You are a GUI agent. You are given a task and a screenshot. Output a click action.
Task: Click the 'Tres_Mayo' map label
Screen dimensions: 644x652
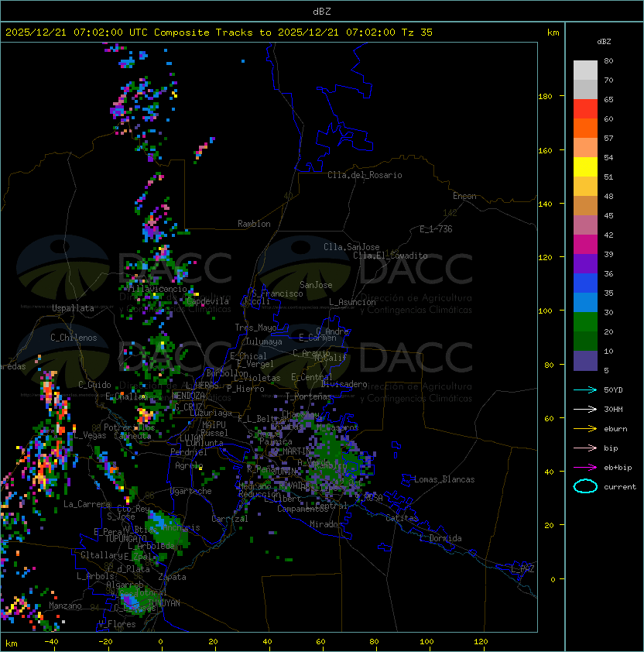pyautogui.click(x=255, y=328)
